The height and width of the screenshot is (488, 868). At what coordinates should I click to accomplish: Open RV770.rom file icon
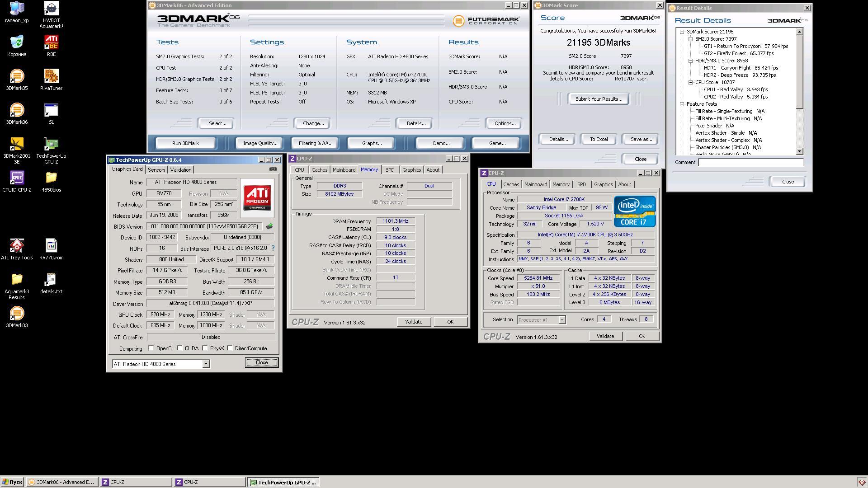tap(51, 249)
